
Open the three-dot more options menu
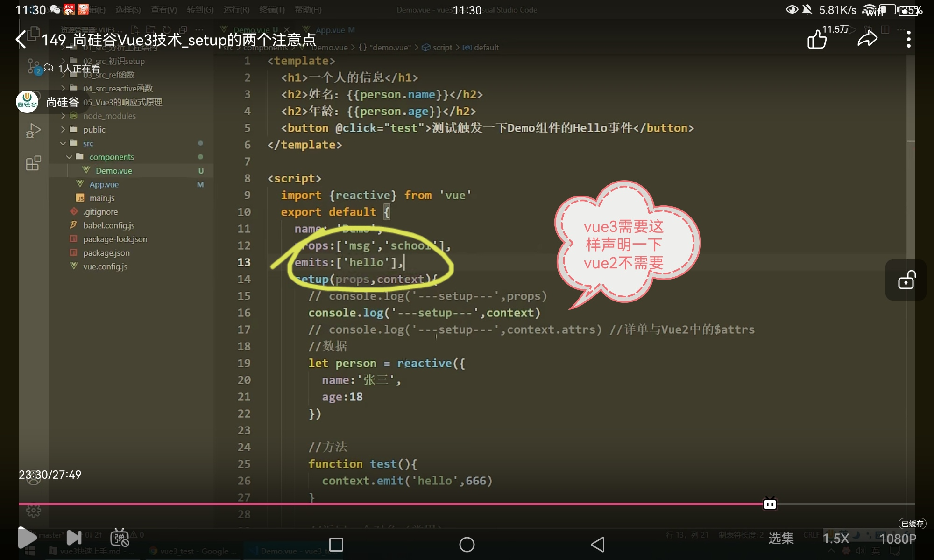click(x=908, y=40)
